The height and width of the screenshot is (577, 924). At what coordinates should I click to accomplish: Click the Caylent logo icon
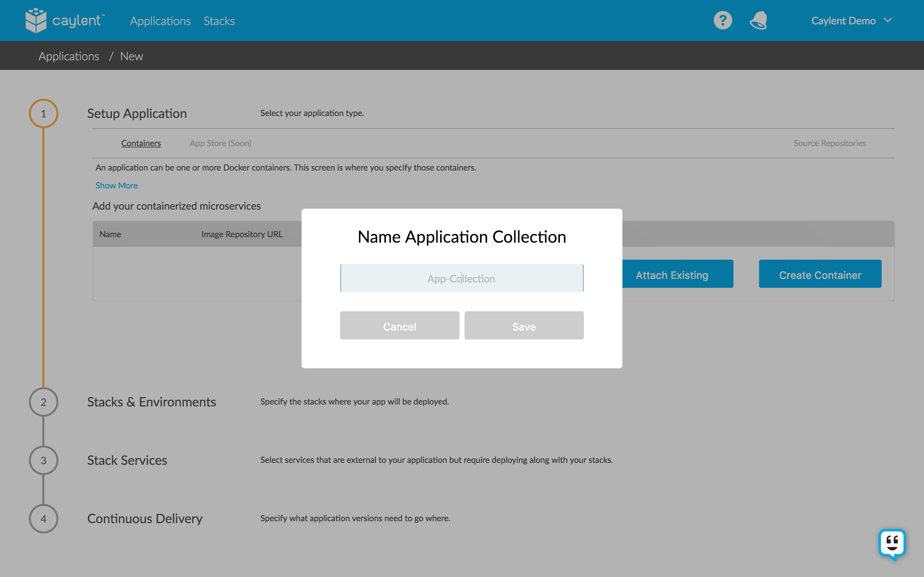click(36, 20)
